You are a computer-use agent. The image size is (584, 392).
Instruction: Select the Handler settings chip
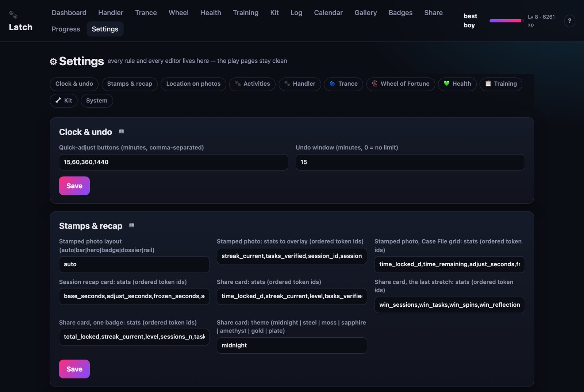(300, 84)
